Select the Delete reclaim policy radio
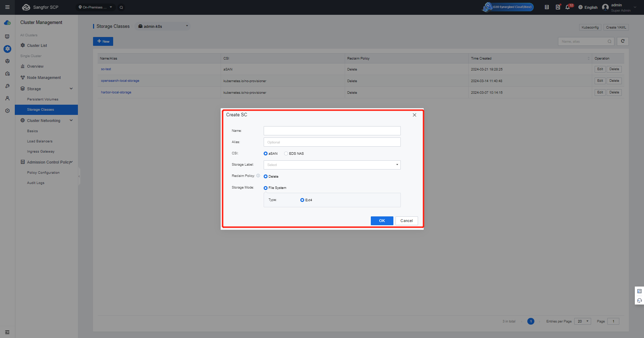Screen dimensions: 644x338 (x=265, y=176)
